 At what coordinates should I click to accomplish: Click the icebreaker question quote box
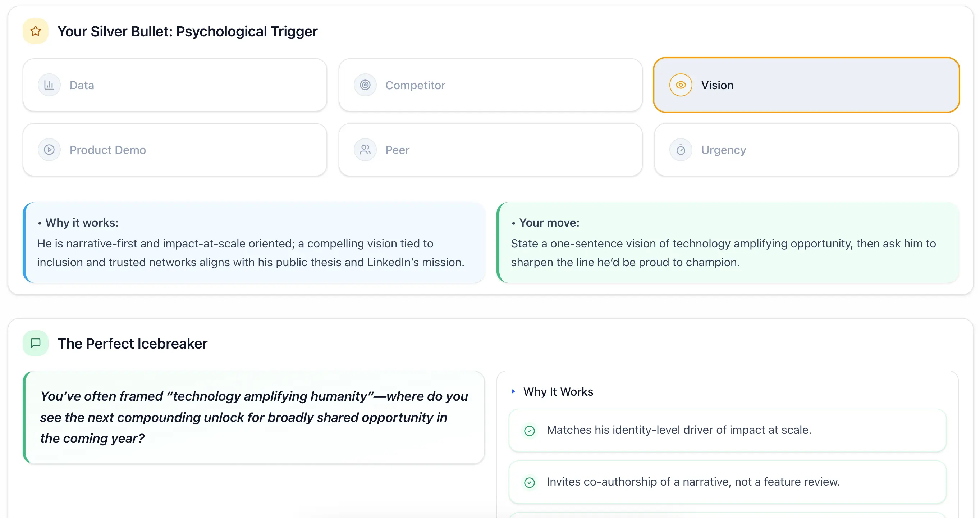click(x=254, y=417)
